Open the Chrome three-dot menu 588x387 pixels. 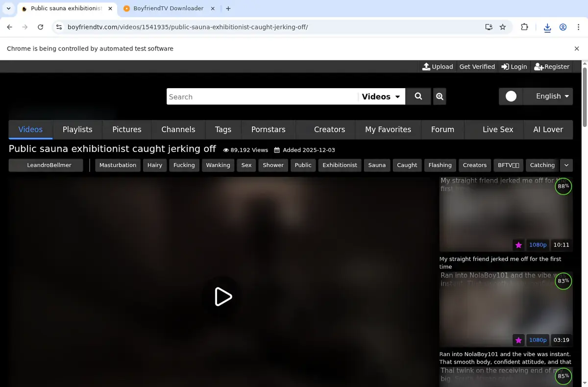(x=578, y=27)
